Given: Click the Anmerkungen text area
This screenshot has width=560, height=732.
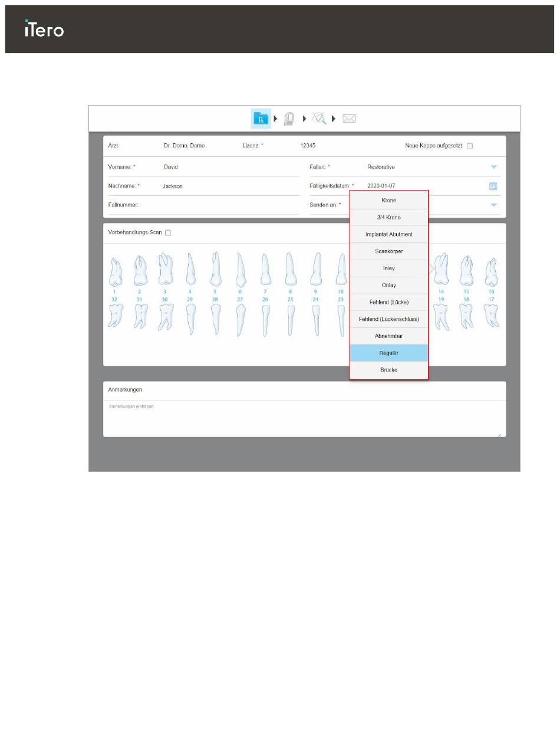Looking at the screenshot, I should pyautogui.click(x=304, y=421).
